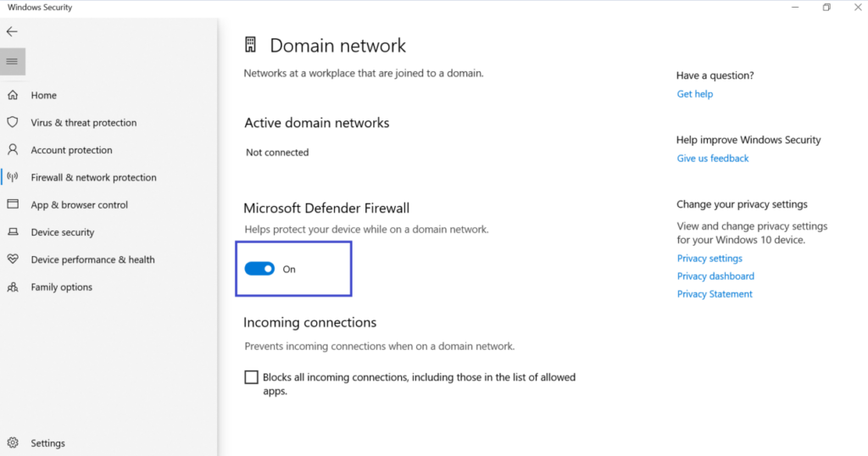Click the Family options people icon
This screenshot has width=868, height=456.
click(13, 287)
